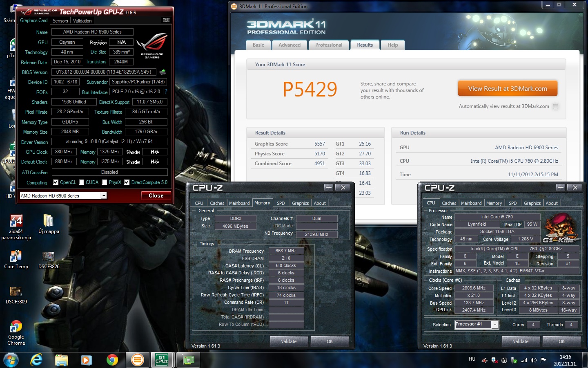The image size is (588, 368).
Task: Open Caches tab in the CPU-Z processor info window
Action: pyautogui.click(x=449, y=203)
